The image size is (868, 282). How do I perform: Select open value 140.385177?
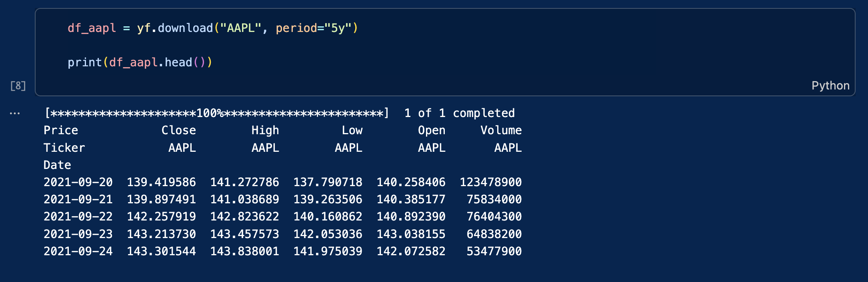click(411, 200)
